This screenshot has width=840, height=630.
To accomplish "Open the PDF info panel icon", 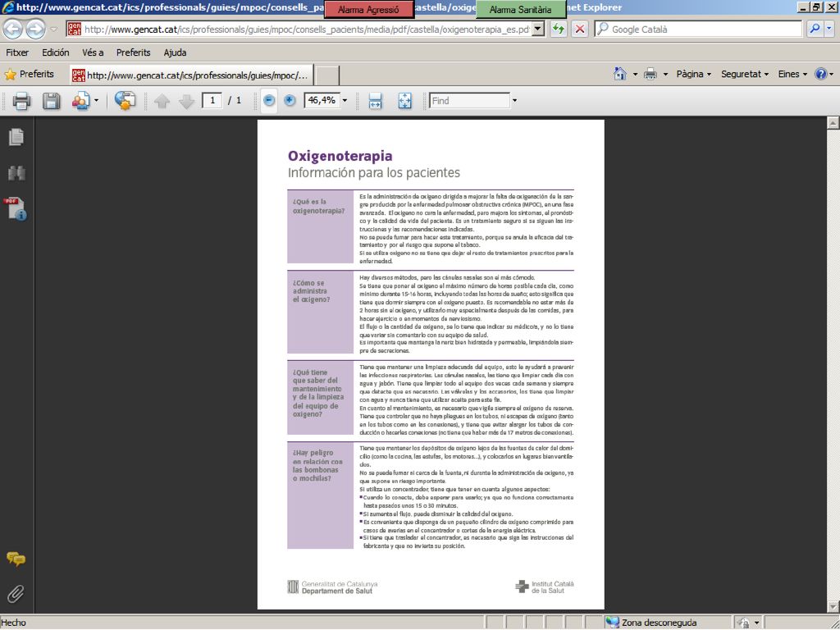I will pos(16,208).
